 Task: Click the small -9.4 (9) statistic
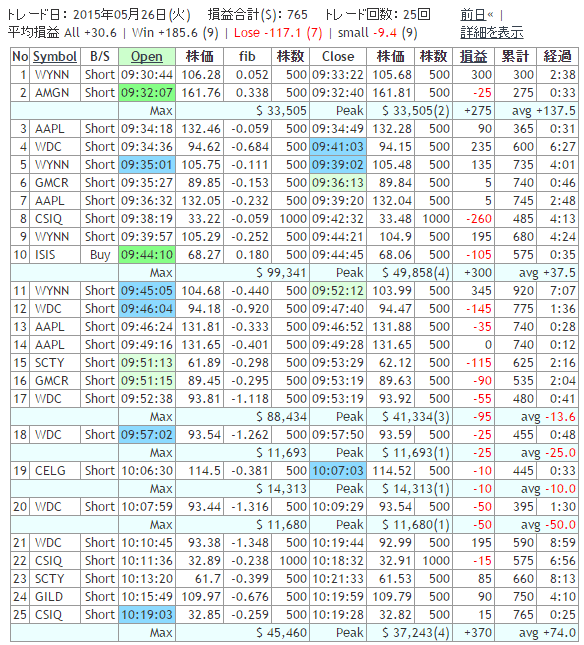pos(378,33)
